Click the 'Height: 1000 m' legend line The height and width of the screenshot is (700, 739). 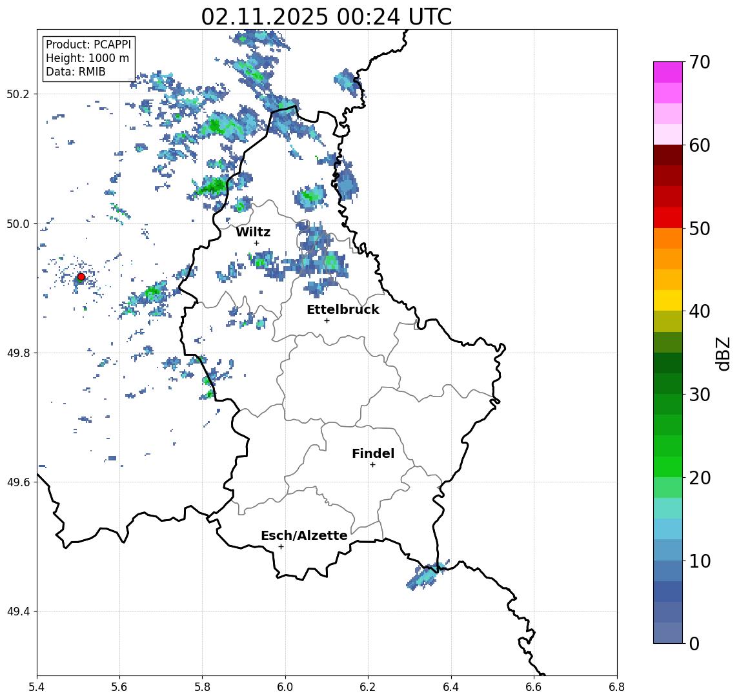click(x=87, y=58)
